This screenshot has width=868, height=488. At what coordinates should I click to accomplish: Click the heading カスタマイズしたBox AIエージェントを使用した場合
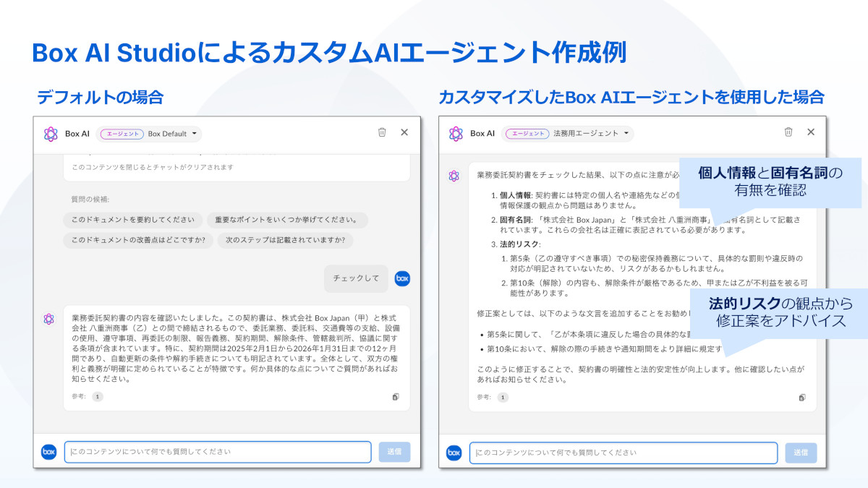coord(631,97)
